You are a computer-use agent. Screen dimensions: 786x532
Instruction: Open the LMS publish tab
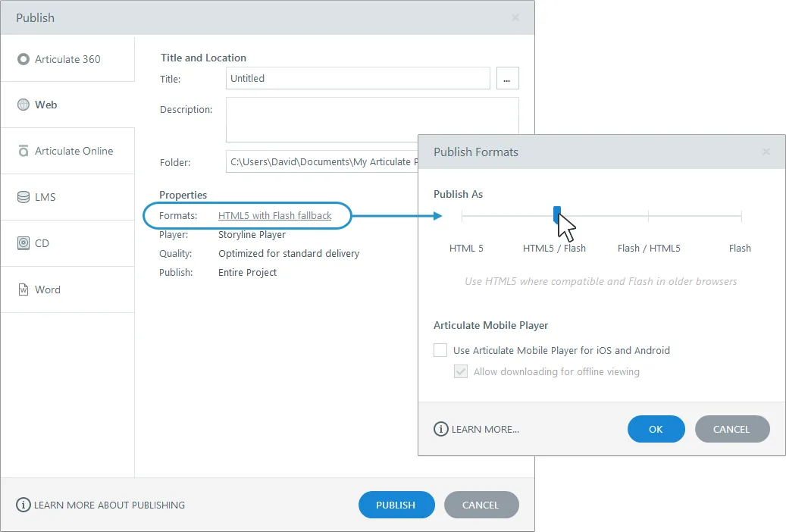tap(67, 197)
